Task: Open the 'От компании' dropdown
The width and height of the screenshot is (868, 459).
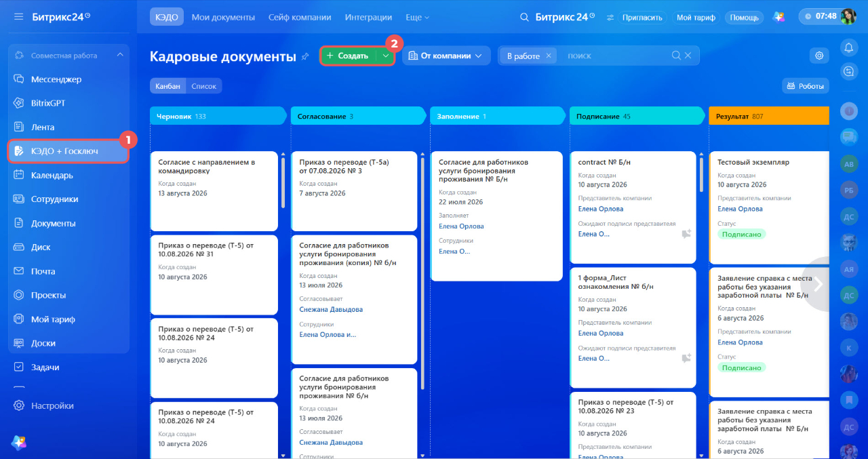Action: 446,56
